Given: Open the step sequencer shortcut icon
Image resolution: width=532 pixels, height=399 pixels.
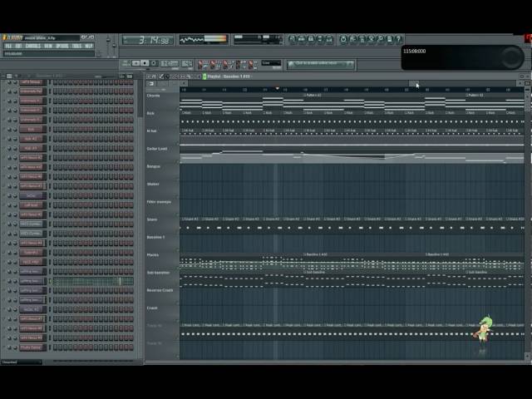Looking at the screenshot, I should tap(301, 39).
